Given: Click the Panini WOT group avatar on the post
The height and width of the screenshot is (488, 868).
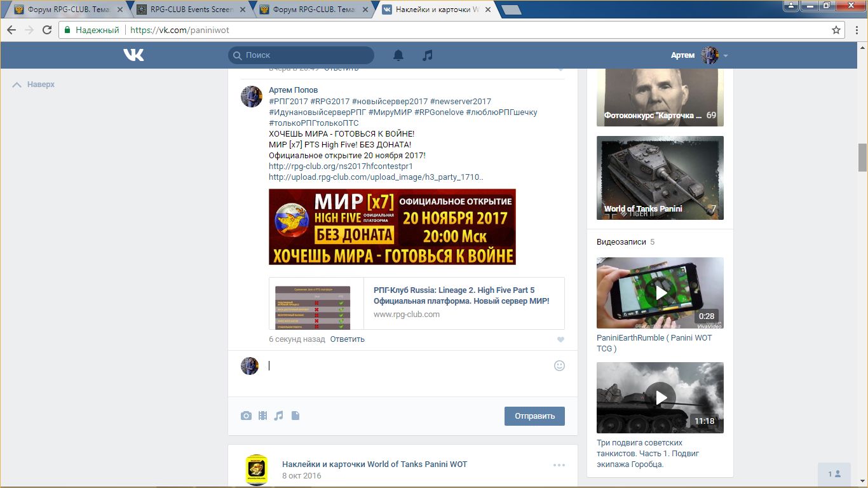Looking at the screenshot, I should tap(257, 470).
